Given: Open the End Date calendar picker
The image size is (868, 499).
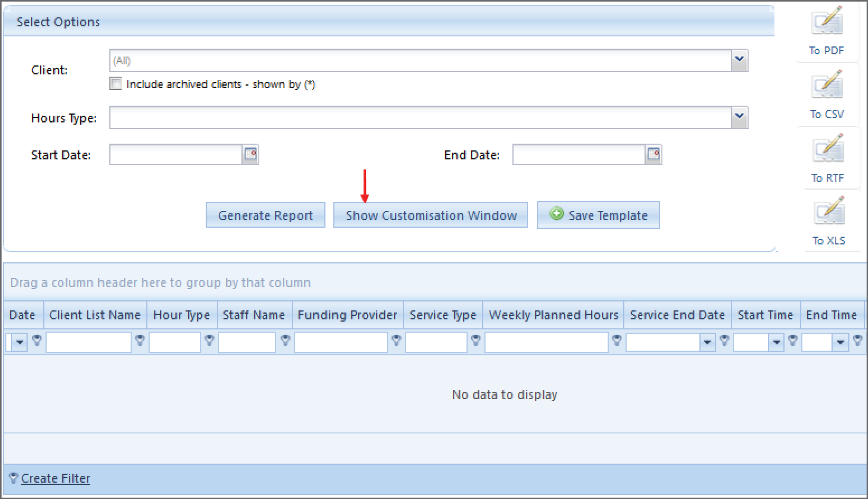Looking at the screenshot, I should 653,155.
